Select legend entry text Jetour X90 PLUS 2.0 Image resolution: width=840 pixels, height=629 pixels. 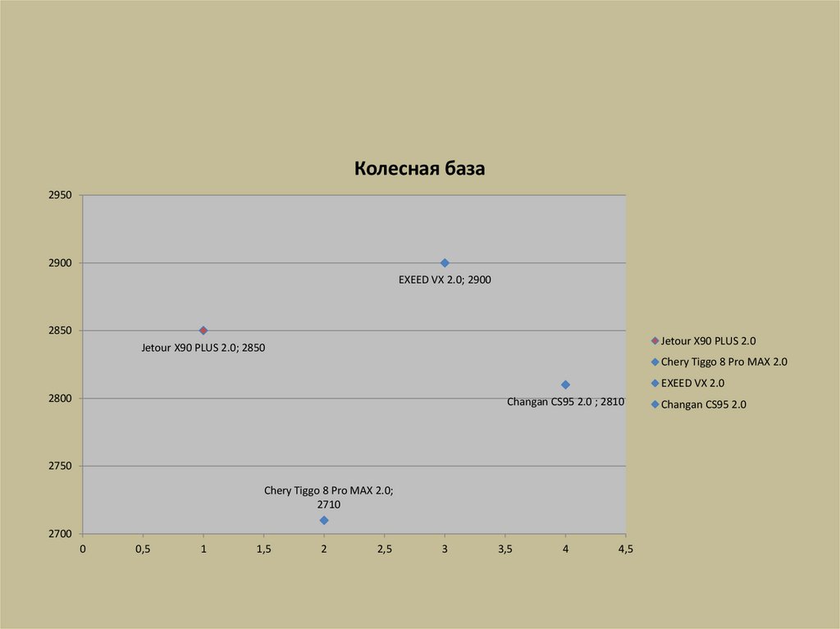[x=708, y=341]
